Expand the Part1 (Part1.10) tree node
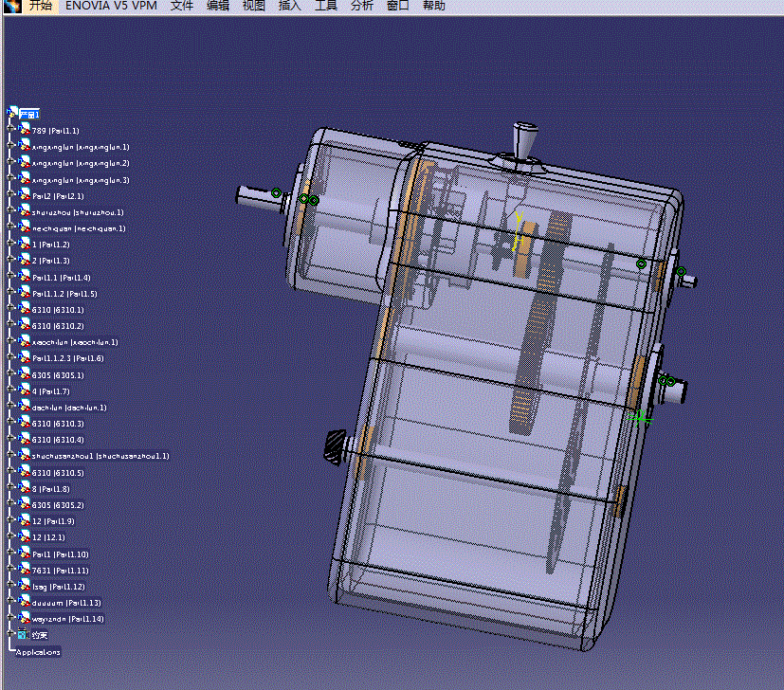 coord(10,552)
